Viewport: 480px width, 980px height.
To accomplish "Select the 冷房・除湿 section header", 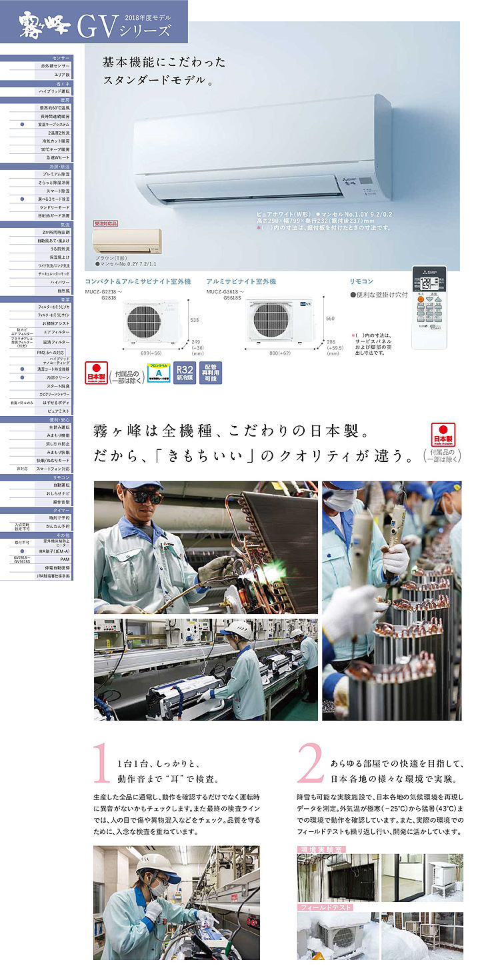I will pos(36,165).
